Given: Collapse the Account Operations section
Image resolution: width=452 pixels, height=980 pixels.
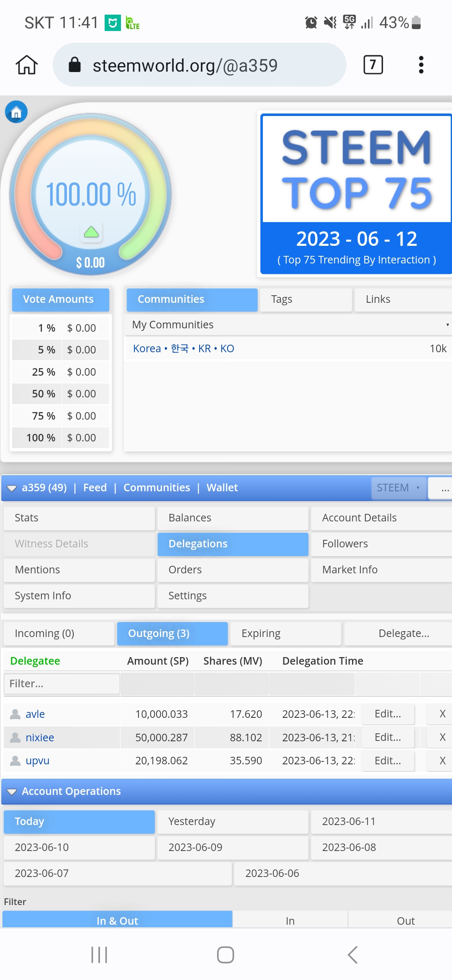Looking at the screenshot, I should point(12,792).
